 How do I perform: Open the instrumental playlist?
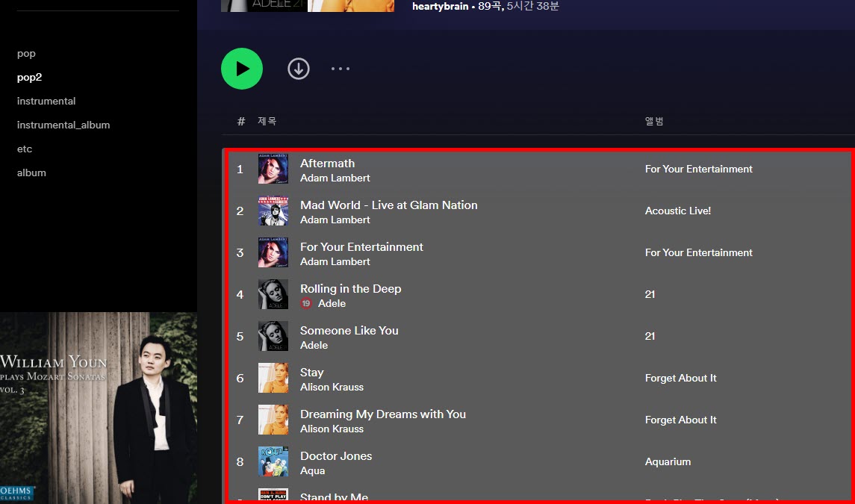46,101
